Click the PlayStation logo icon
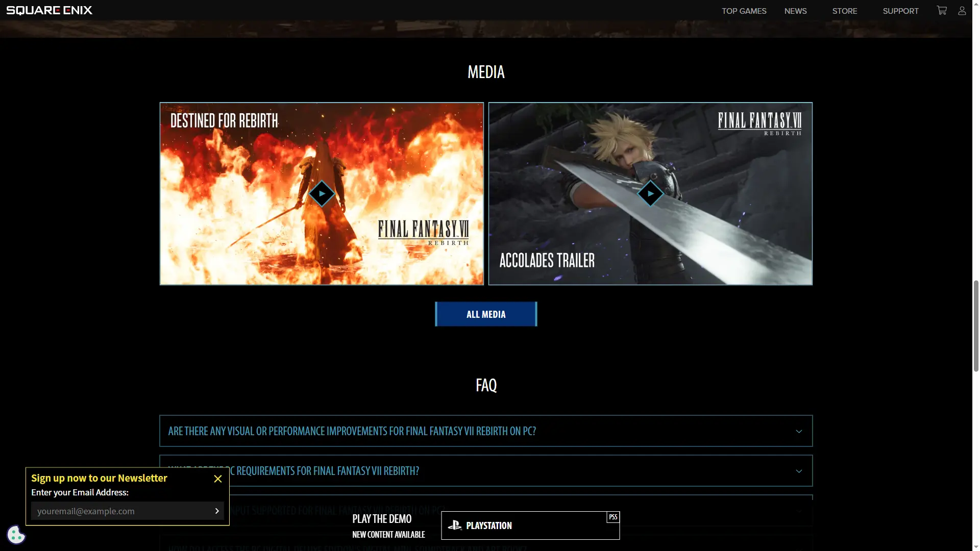 click(x=454, y=525)
